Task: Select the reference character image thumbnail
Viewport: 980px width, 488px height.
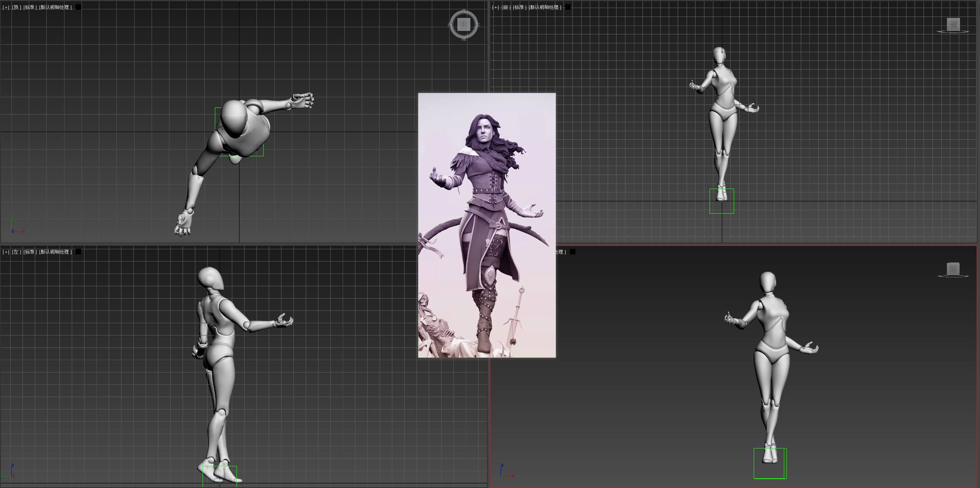Action: click(x=487, y=225)
